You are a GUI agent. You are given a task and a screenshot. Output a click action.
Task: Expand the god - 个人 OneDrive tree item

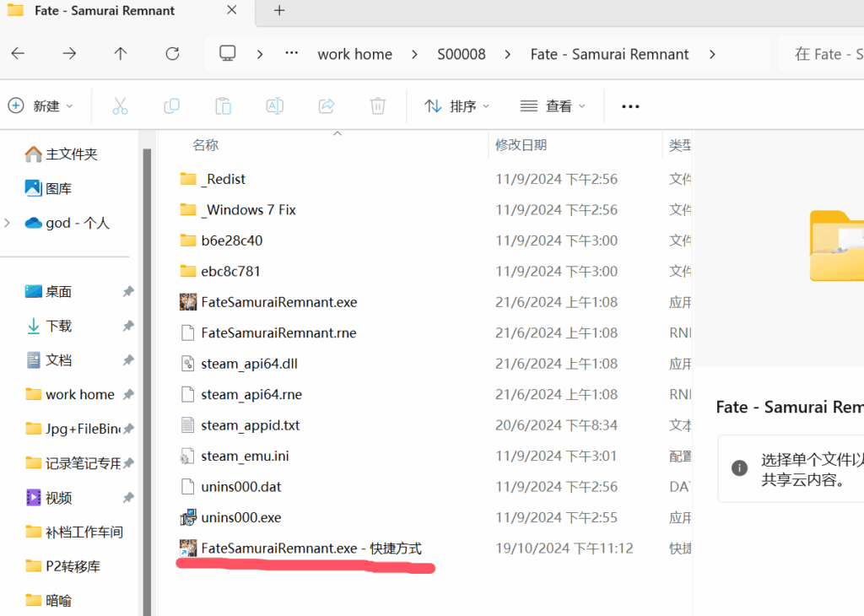tap(8, 223)
